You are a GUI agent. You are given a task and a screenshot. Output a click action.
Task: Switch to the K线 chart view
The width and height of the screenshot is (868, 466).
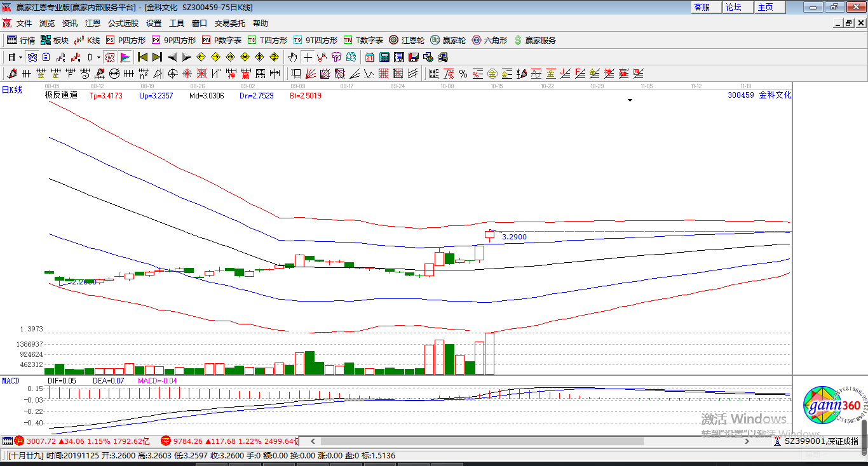pyautogui.click(x=87, y=40)
